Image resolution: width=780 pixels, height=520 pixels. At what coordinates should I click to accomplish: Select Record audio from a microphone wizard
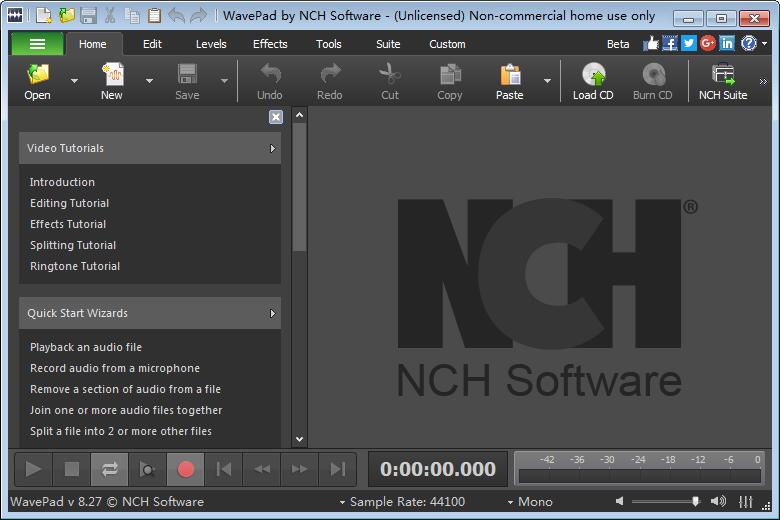tap(115, 368)
